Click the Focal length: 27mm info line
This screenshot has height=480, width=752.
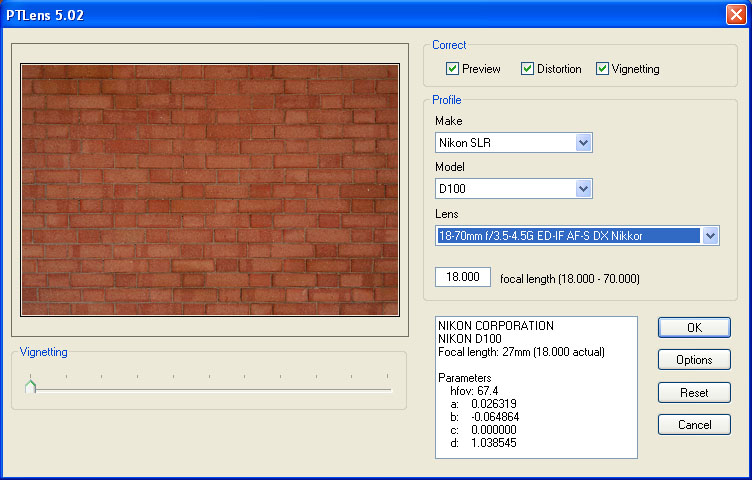(521, 352)
